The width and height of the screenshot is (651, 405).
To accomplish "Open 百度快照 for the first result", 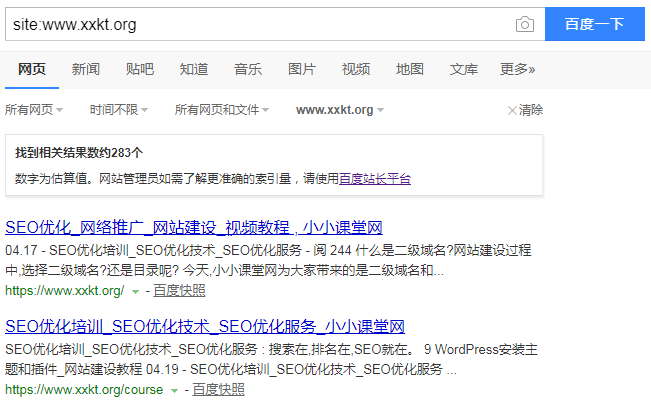I will [179, 291].
